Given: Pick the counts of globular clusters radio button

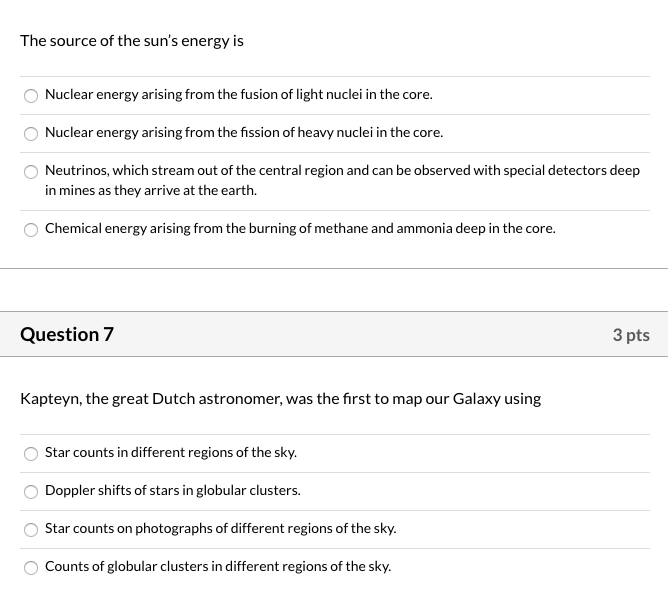Looking at the screenshot, I should coord(31,567).
